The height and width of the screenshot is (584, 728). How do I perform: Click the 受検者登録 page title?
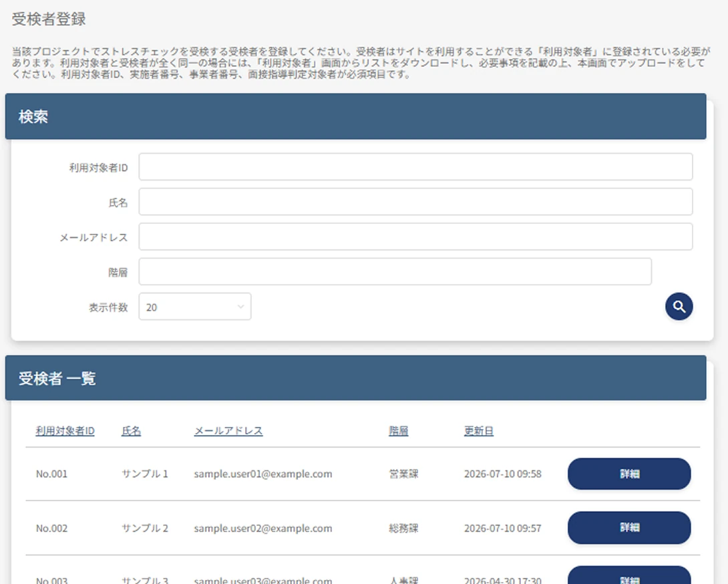click(49, 19)
